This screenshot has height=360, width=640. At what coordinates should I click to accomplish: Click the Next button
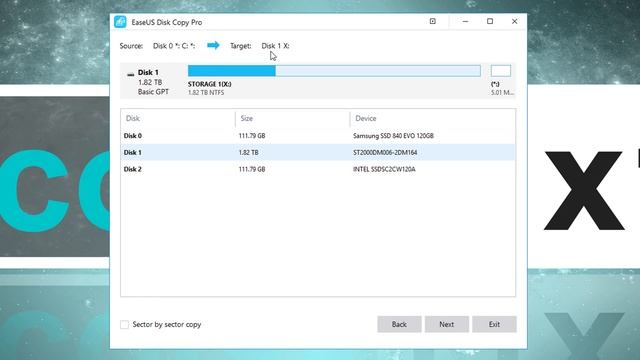point(447,324)
